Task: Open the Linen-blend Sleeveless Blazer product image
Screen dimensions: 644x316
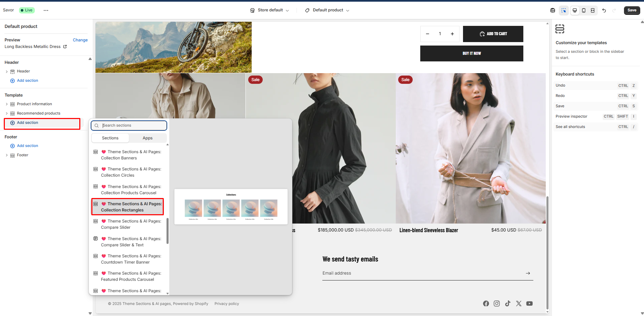Action: [471, 148]
